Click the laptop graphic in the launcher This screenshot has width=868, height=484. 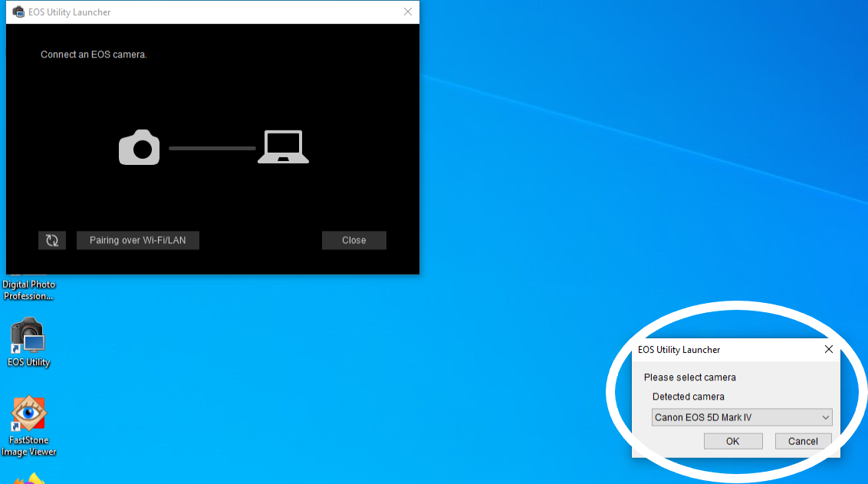(283, 147)
